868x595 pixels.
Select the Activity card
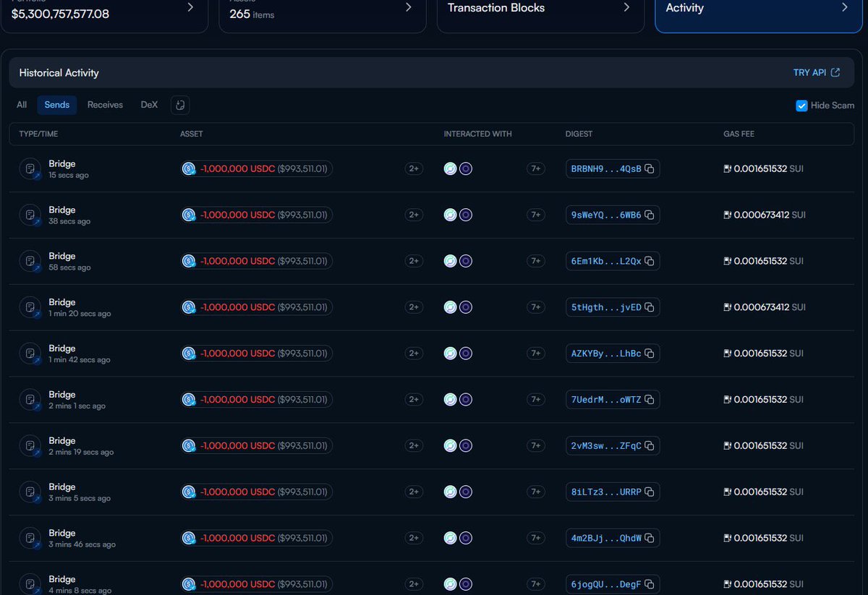[x=759, y=9]
